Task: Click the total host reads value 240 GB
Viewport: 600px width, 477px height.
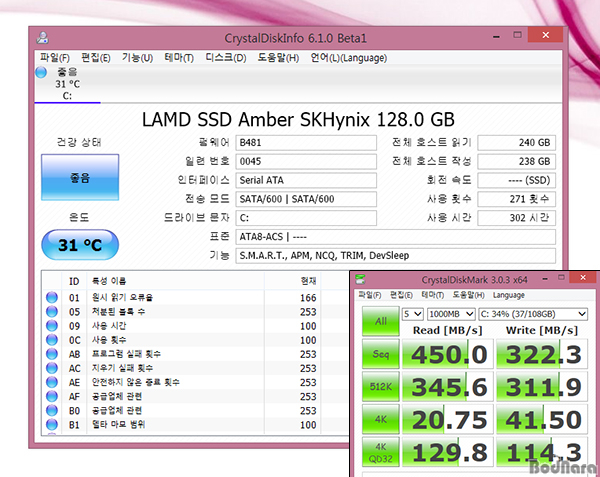Action: pos(517,143)
